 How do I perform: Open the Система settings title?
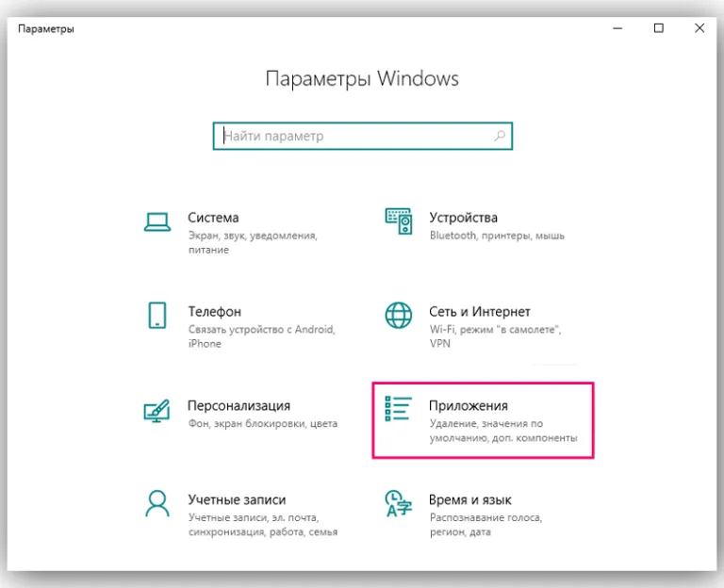(213, 218)
